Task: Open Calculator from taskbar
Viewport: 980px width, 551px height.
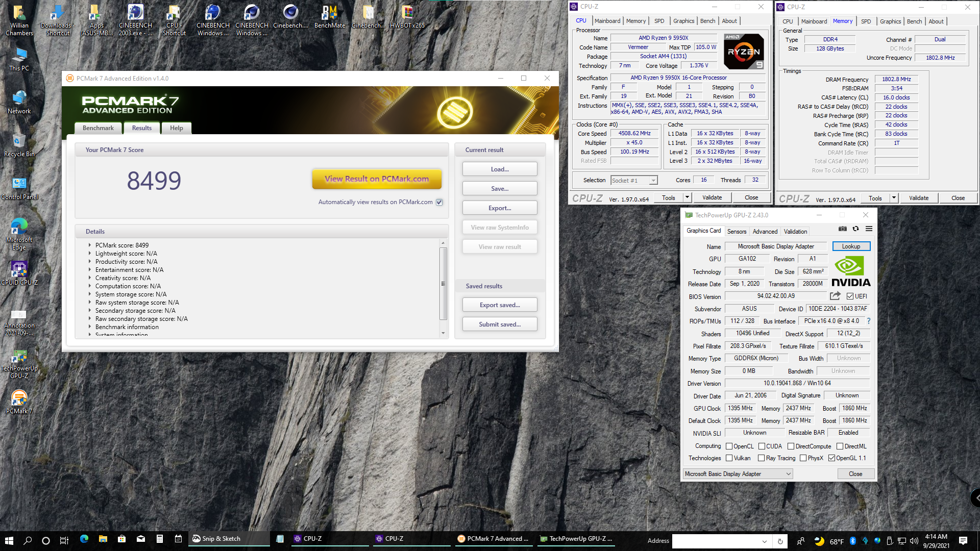Action: coord(159,539)
